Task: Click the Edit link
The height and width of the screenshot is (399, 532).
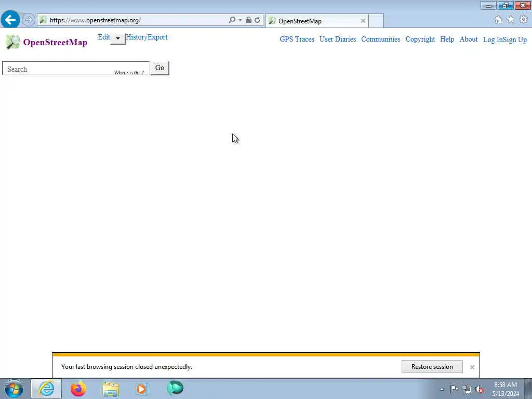Action: tap(104, 37)
